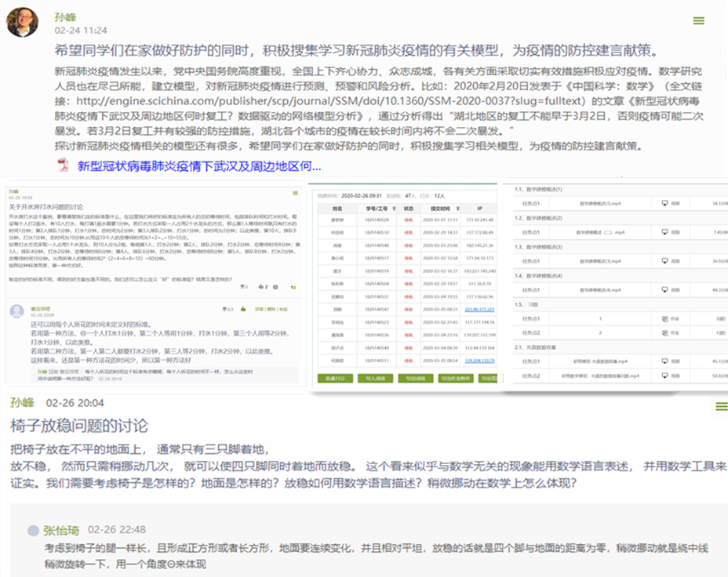Click the homework icon in 习题 task 1
728x577 pixels.
[664, 319]
